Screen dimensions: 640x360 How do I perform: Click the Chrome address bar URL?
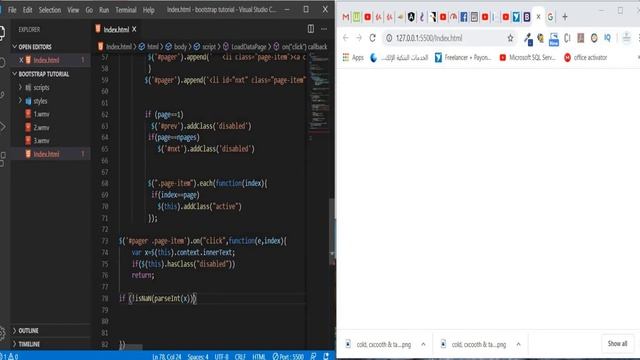(x=429, y=38)
